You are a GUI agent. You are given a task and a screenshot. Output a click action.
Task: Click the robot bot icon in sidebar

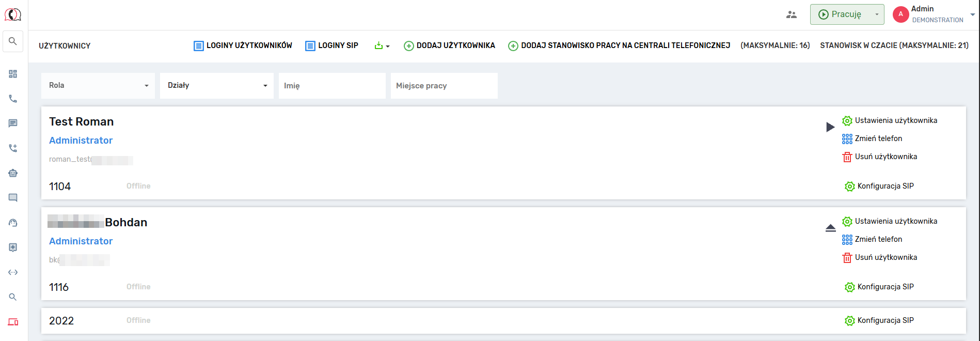(13, 173)
